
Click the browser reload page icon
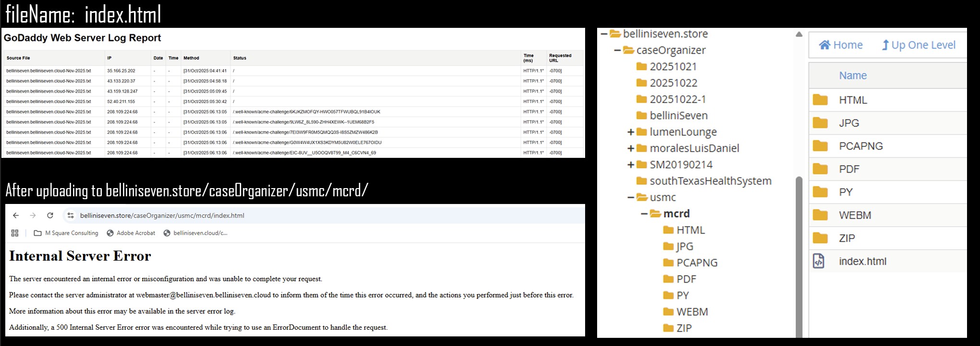coord(50,215)
